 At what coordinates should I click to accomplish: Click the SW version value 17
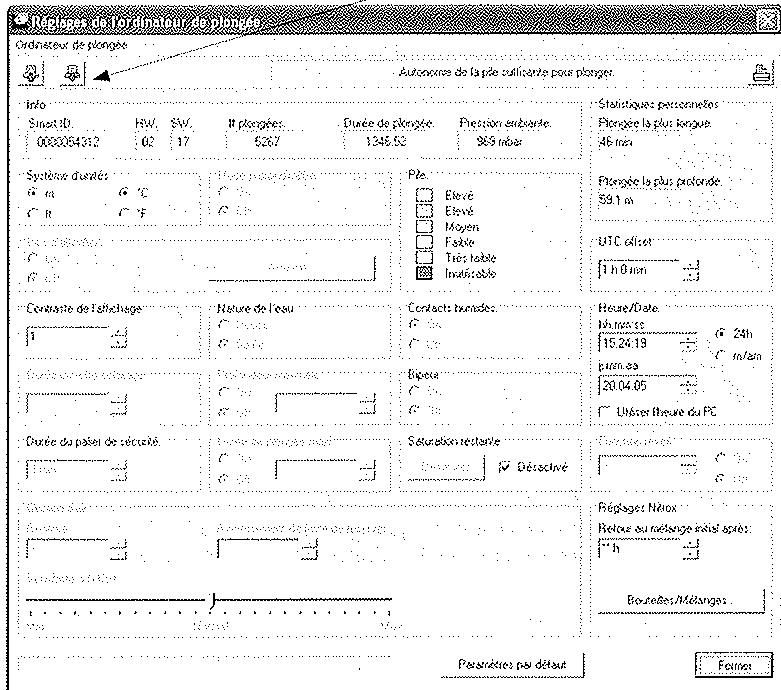tap(183, 141)
